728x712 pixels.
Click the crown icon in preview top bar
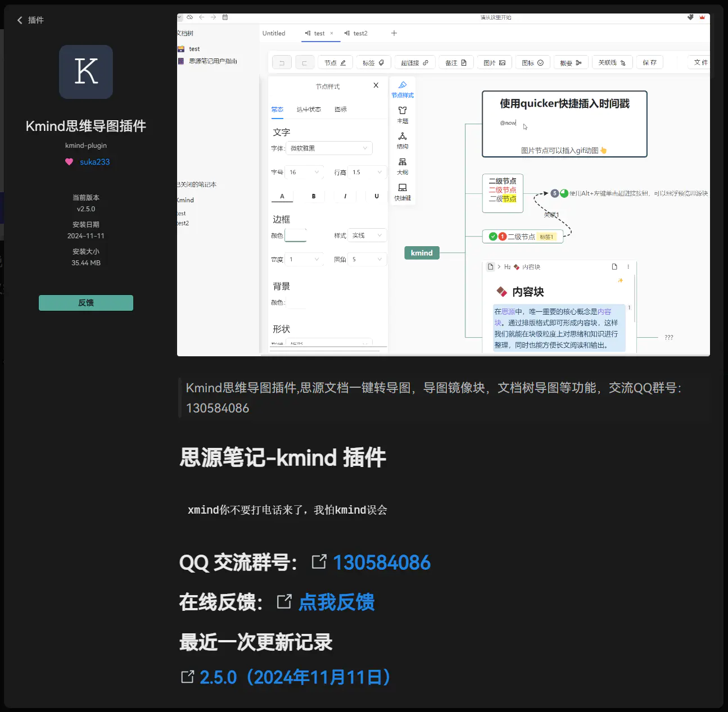click(x=702, y=17)
